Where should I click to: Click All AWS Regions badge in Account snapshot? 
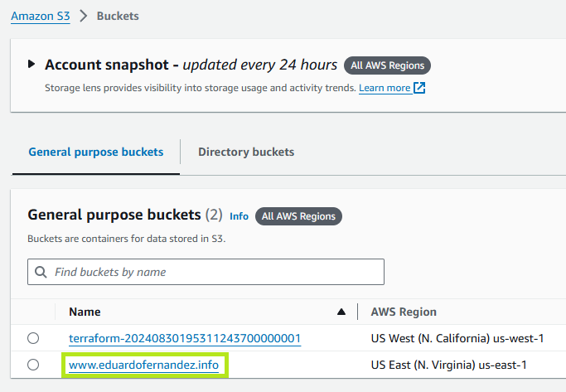[x=387, y=65]
